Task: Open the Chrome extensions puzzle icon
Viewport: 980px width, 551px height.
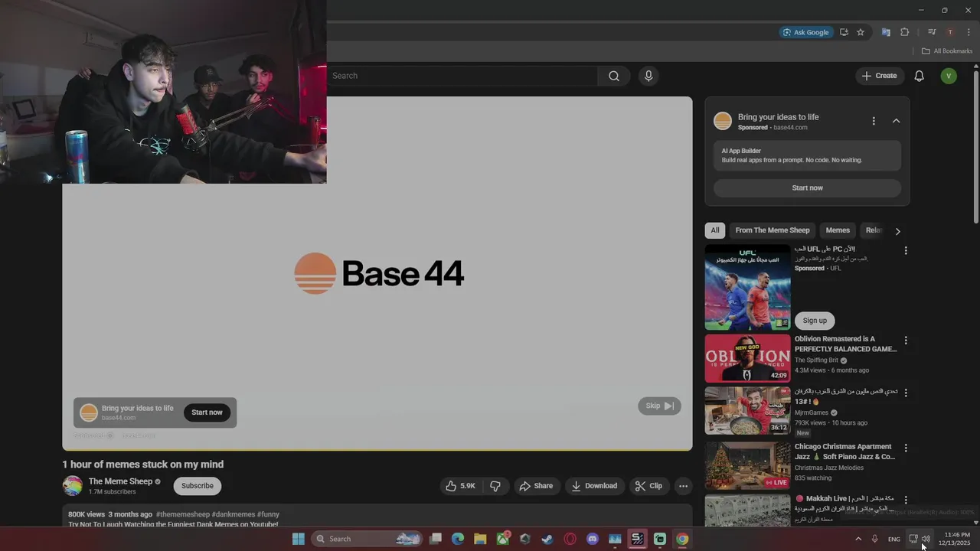Action: point(905,32)
